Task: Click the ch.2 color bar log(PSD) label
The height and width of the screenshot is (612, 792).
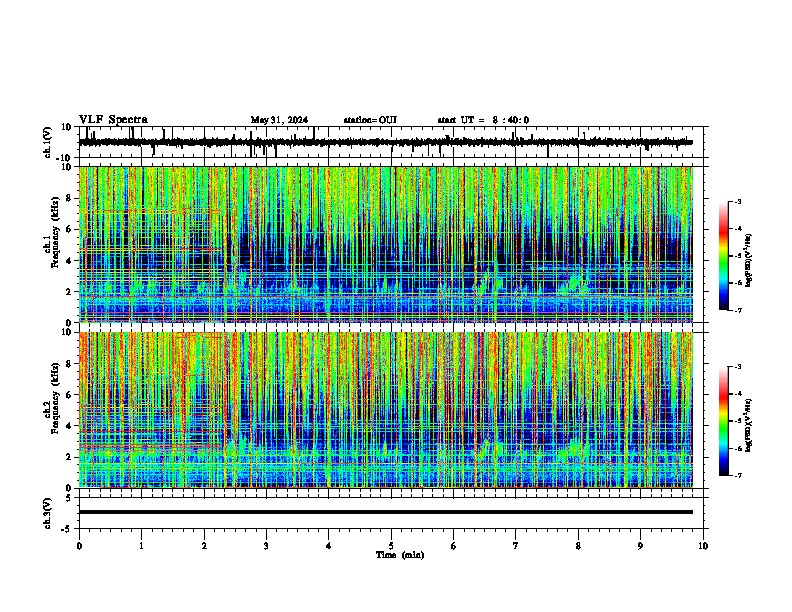Action: point(748,425)
